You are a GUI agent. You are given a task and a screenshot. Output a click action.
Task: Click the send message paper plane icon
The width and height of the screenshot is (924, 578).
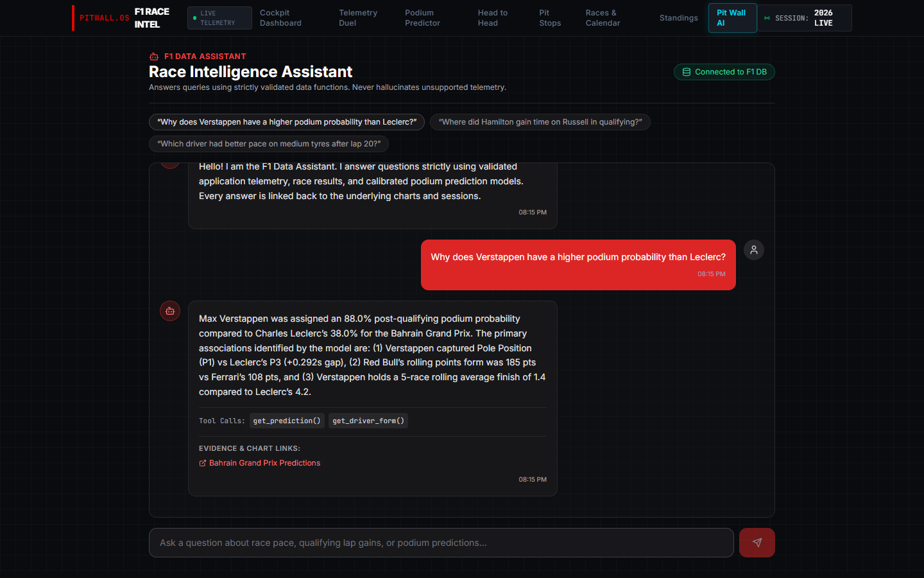point(757,543)
